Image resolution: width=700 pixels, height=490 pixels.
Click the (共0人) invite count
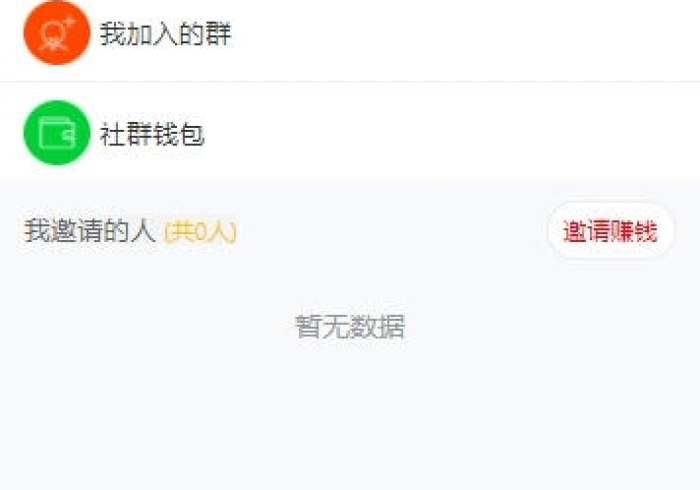click(x=200, y=233)
